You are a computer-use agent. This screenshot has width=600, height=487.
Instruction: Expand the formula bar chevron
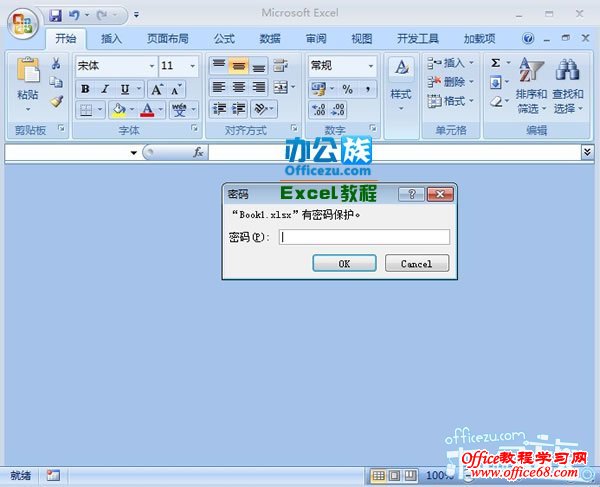pyautogui.click(x=587, y=152)
